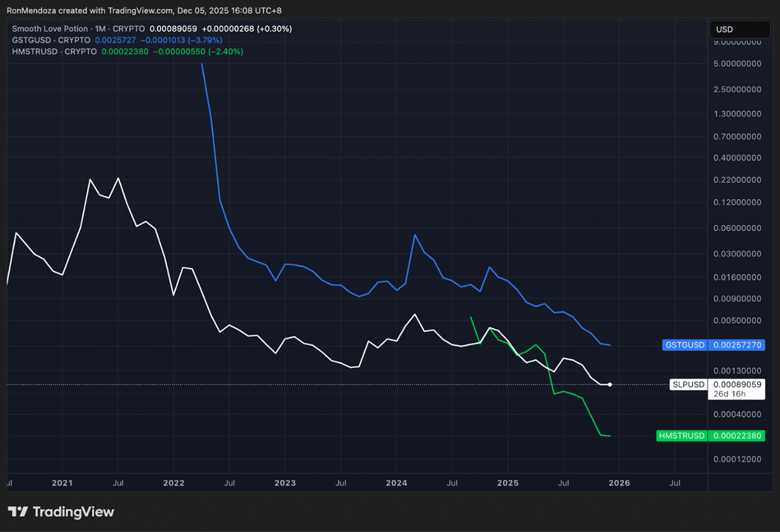Viewport: 780px width, 532px height.
Task: Click the 0.00500000 price scale label
Action: pyautogui.click(x=737, y=321)
